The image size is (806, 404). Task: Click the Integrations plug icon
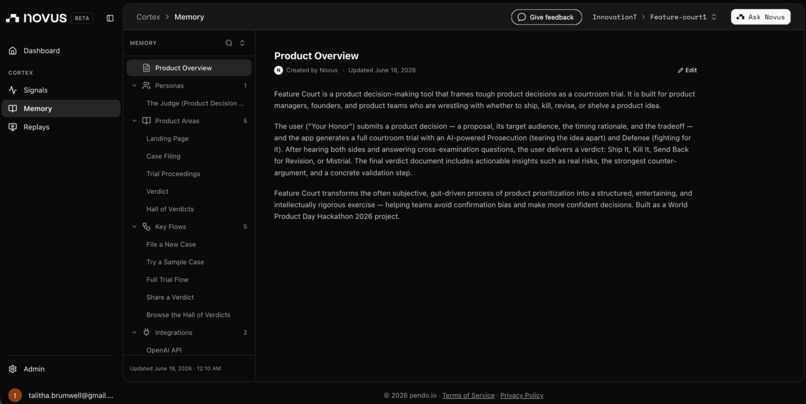(146, 333)
